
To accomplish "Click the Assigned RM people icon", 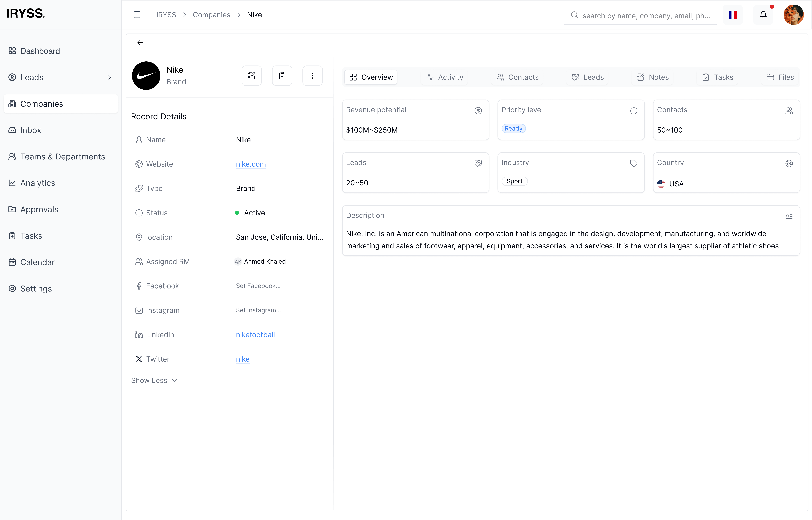I will pyautogui.click(x=139, y=262).
